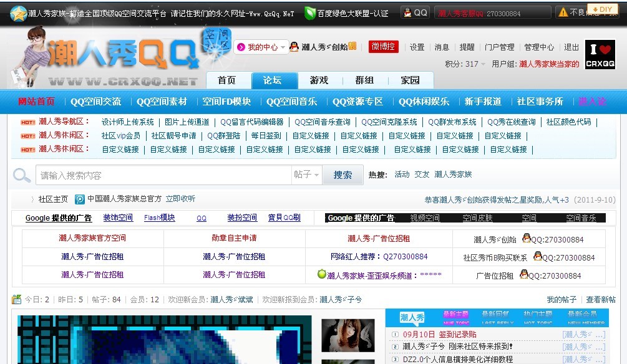Click the penguin icon in 社区秀币购买联系 row
Screen dimensions: 627x364
click(x=537, y=256)
